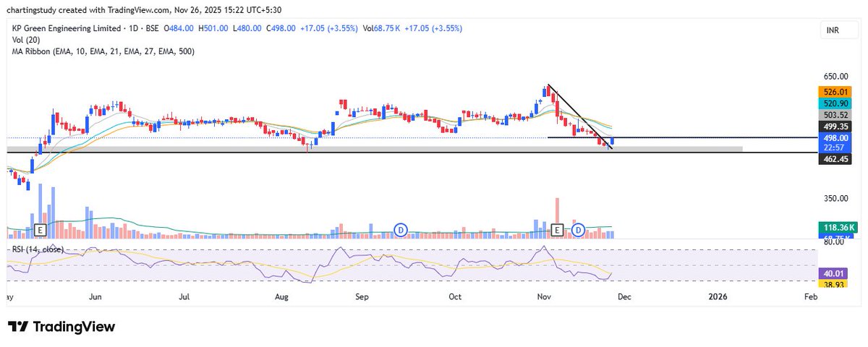Click the Aug label on time axis
This screenshot has height=347, width=868.
point(282,296)
